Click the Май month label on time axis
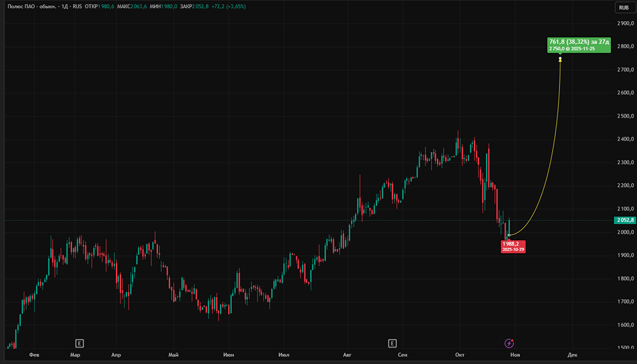This screenshot has width=637, height=364. coord(173,355)
